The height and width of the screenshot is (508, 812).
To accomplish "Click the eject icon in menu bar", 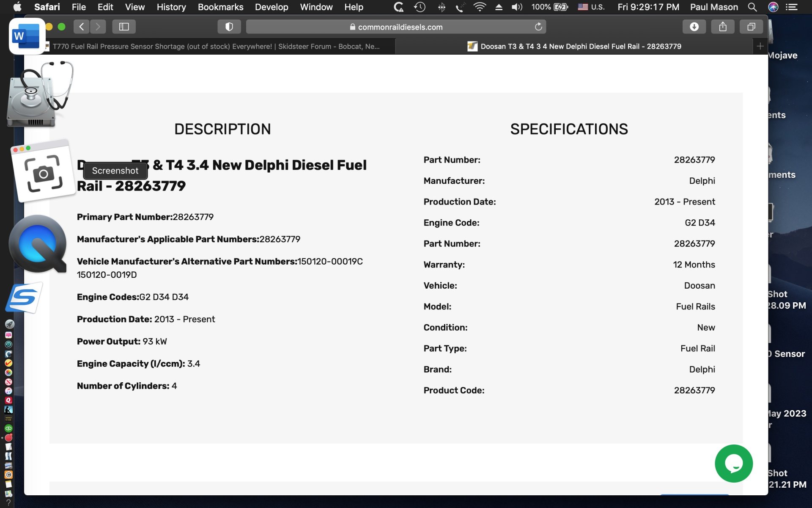I will (499, 7).
